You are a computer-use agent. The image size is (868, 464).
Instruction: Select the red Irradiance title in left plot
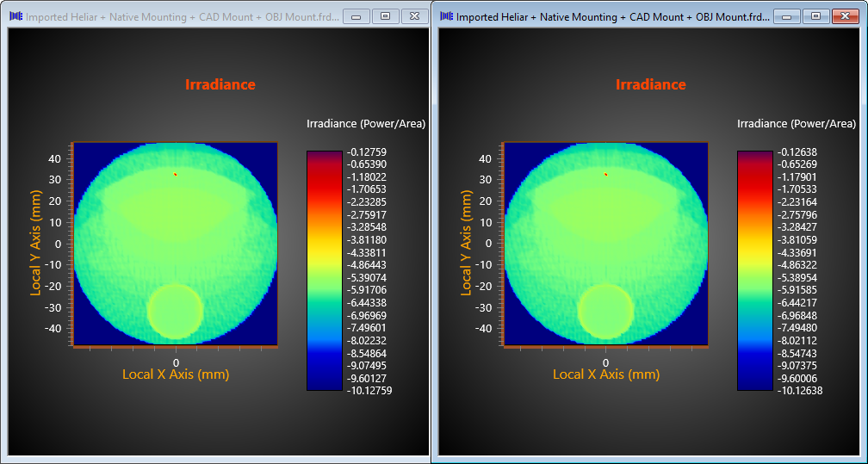(x=220, y=84)
